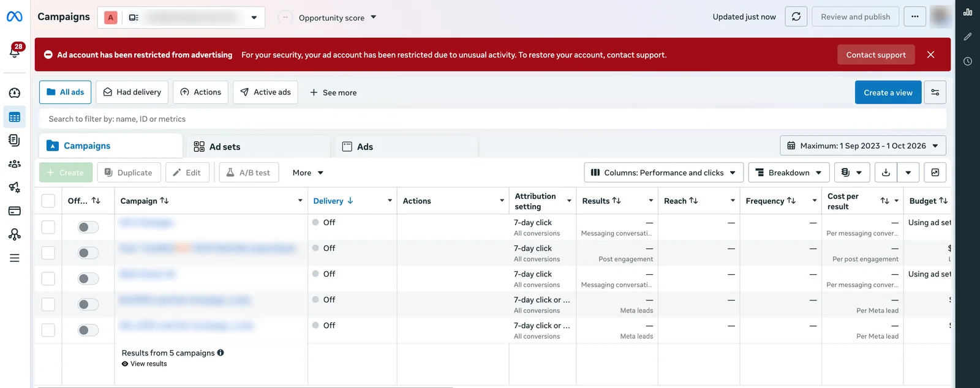
Task: Click the View results link
Action: click(x=145, y=364)
